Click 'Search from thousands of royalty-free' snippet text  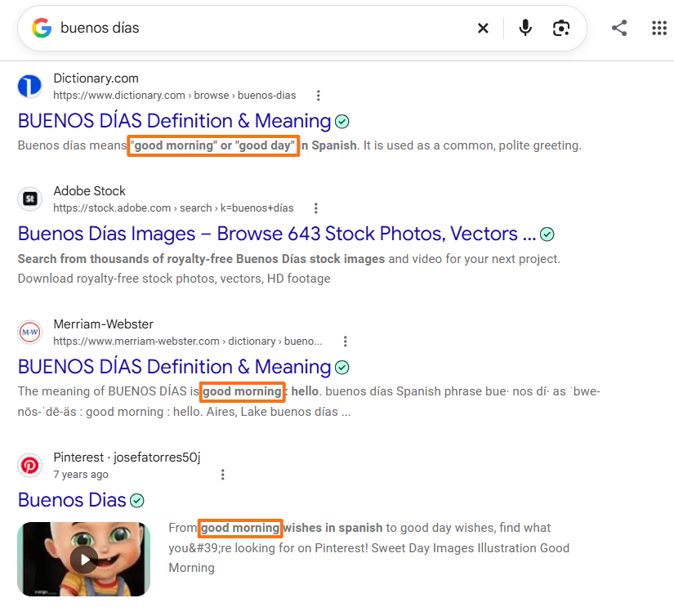point(125,259)
